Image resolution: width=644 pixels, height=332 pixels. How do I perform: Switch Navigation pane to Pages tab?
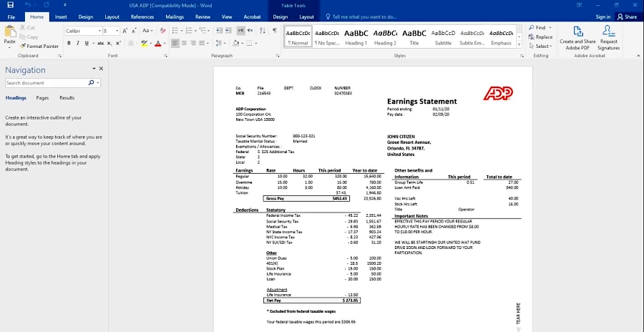click(x=42, y=98)
